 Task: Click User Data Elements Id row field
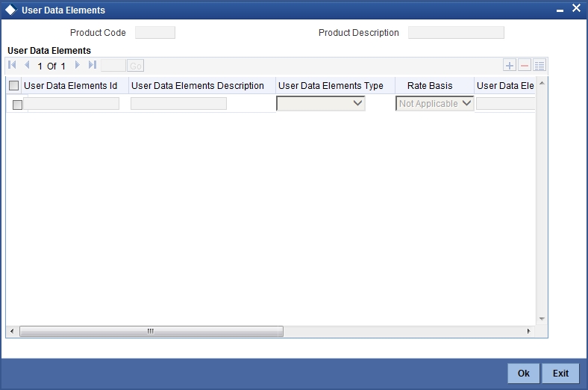pos(71,104)
